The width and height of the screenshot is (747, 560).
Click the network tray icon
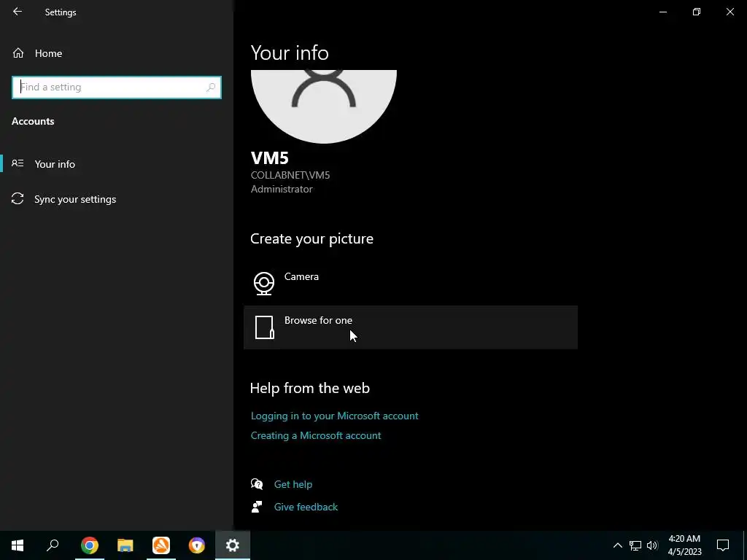pyautogui.click(x=635, y=545)
